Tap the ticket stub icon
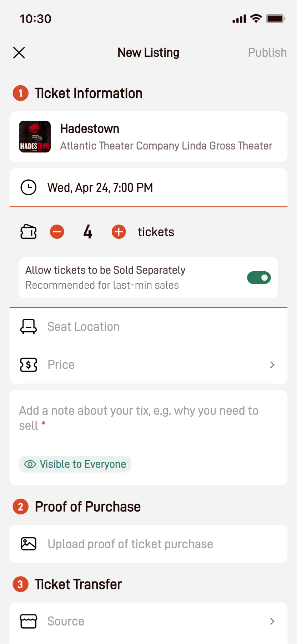Screen dimensions: 297x644 tap(29, 232)
